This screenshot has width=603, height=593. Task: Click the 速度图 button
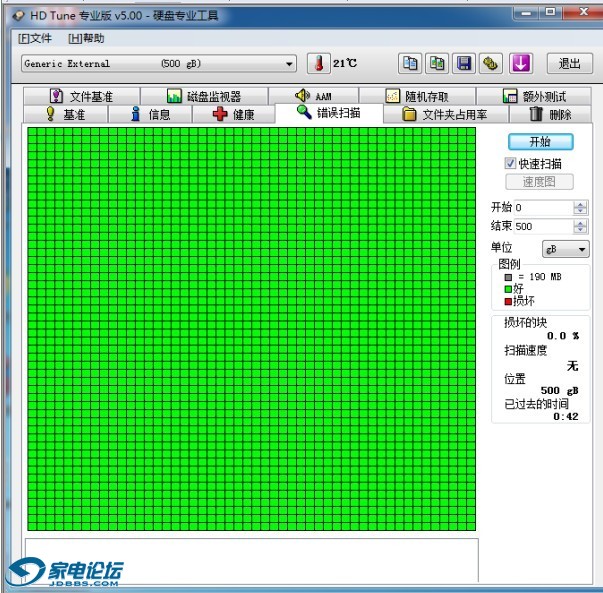click(539, 182)
